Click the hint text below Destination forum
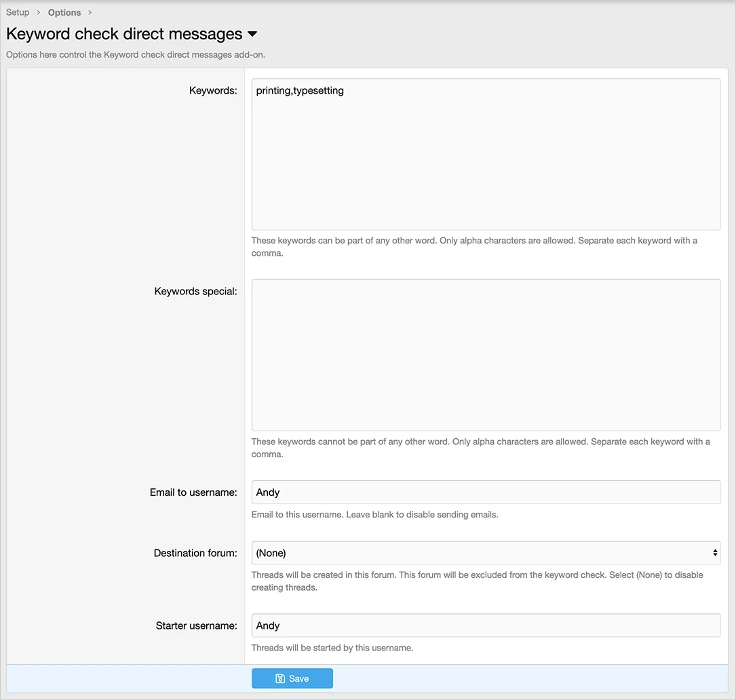The width and height of the screenshot is (736, 700). [477, 581]
